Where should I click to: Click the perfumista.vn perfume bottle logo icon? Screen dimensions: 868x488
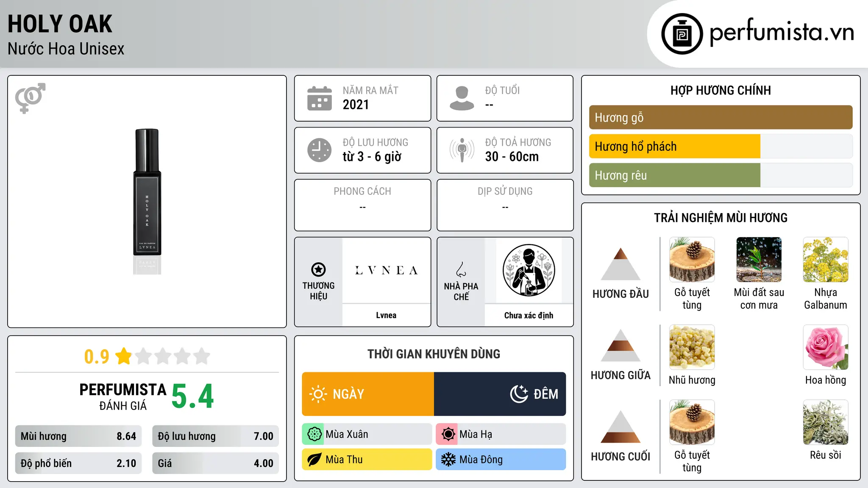tap(682, 34)
